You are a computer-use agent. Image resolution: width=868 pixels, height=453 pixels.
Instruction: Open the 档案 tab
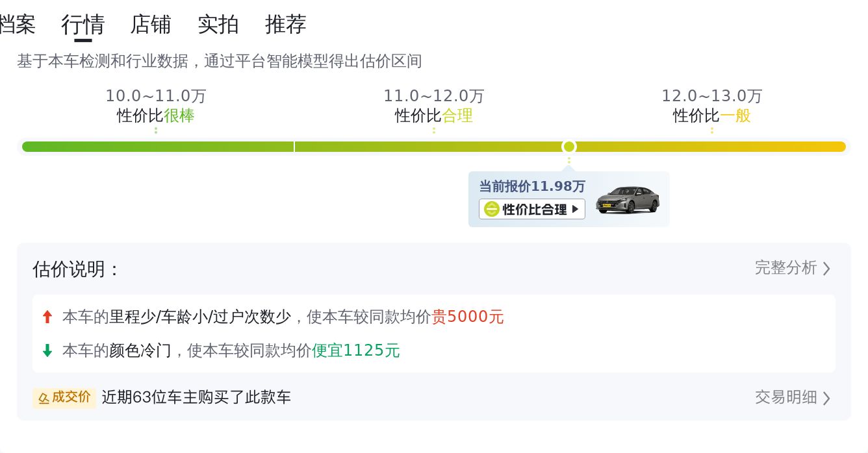17,25
